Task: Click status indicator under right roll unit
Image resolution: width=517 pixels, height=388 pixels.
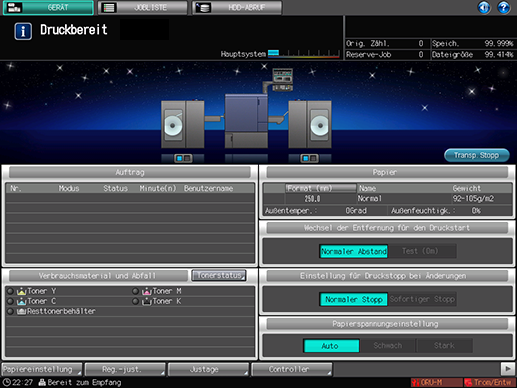Action: coord(309,158)
